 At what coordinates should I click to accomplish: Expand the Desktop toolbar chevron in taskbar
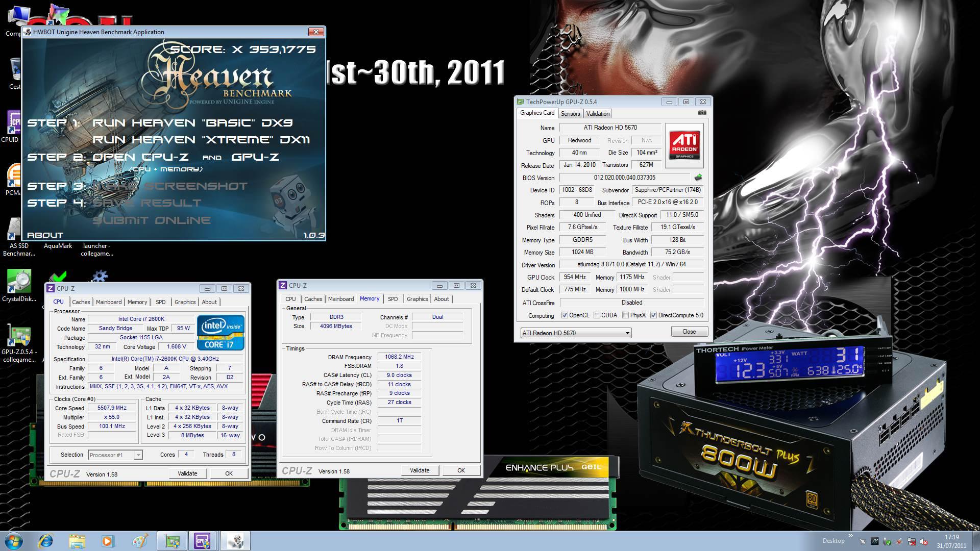click(x=850, y=536)
